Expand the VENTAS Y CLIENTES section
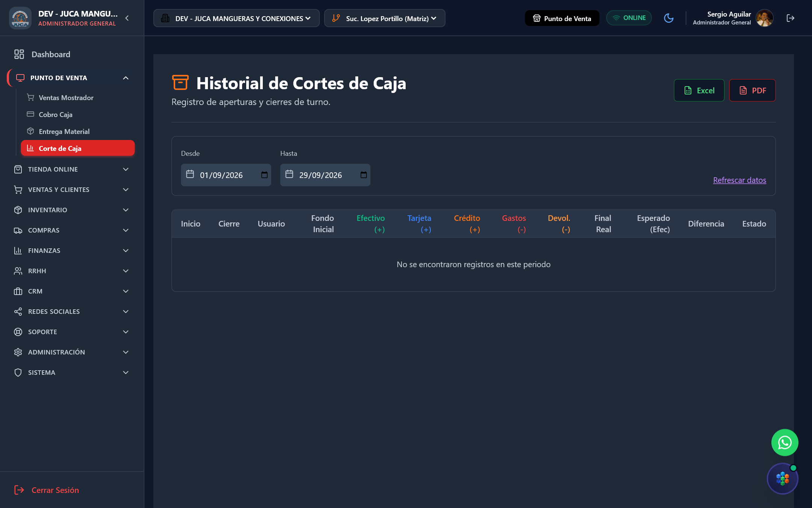Image resolution: width=812 pixels, height=508 pixels. (71, 190)
